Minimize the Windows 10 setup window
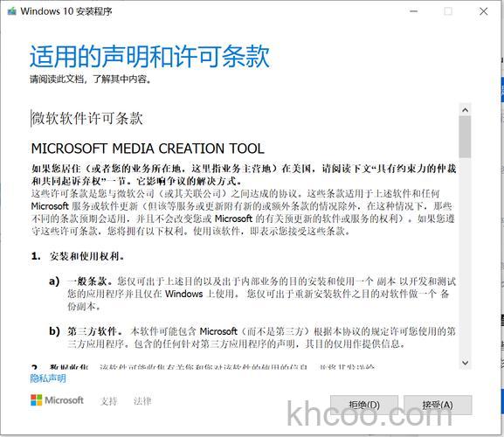 point(414,11)
